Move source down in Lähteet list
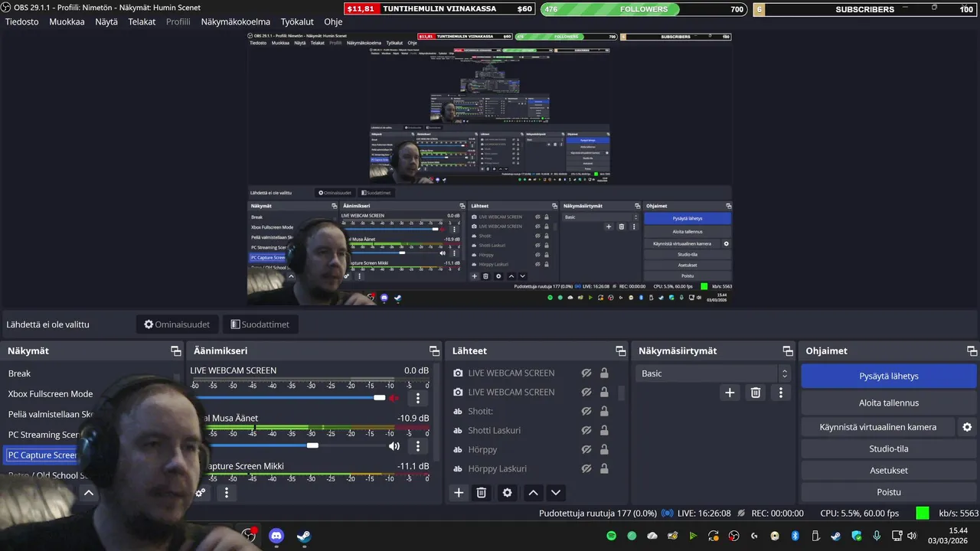The image size is (980, 551). tap(556, 493)
